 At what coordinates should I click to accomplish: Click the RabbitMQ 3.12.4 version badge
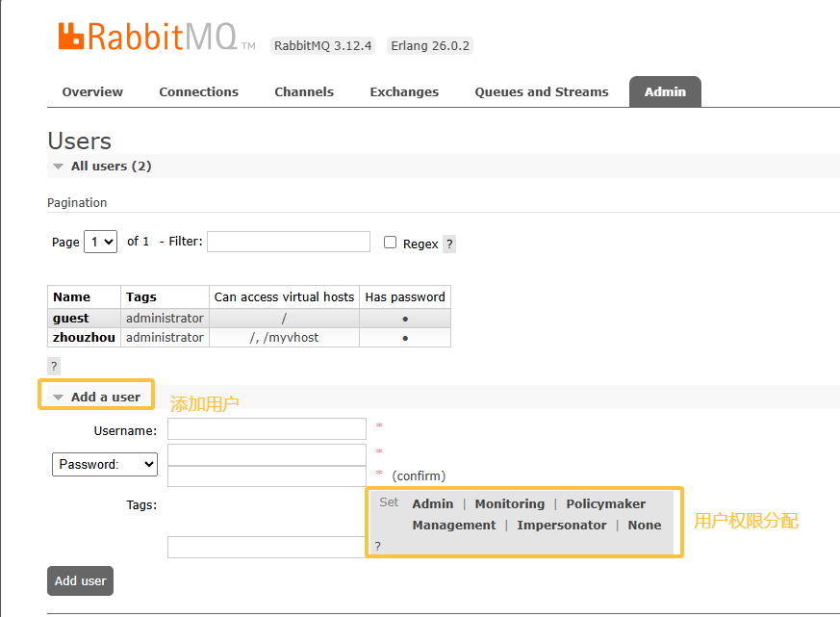(x=322, y=46)
